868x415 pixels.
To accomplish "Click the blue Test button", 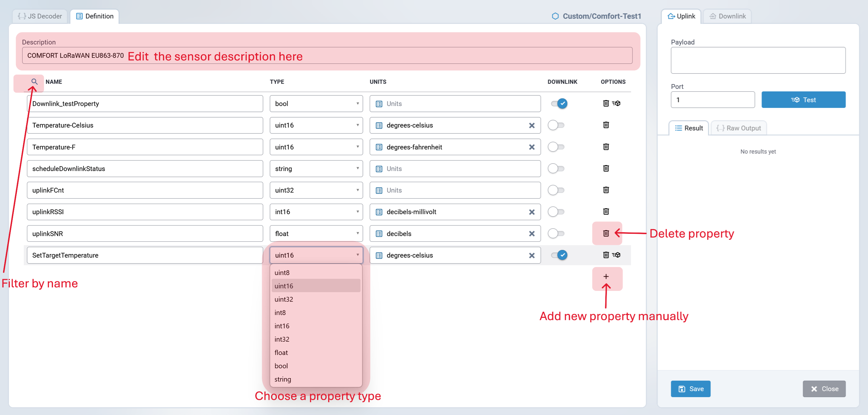I will click(x=803, y=100).
